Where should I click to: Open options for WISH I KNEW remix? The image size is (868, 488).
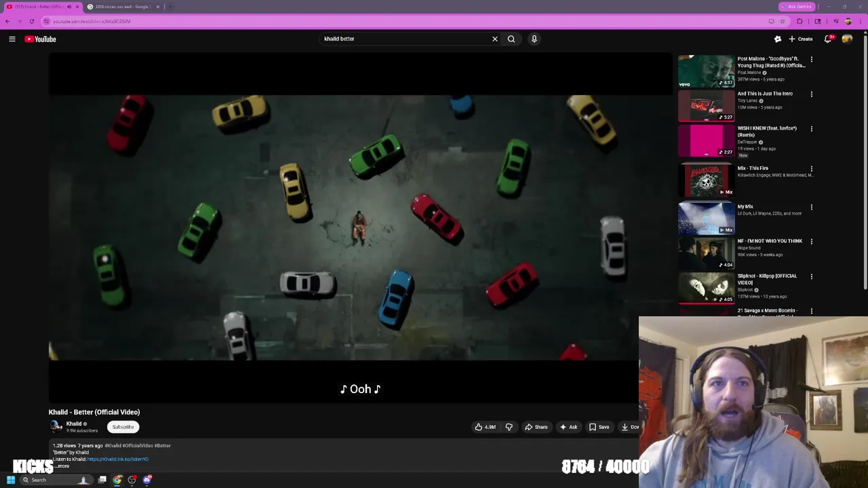pos(812,129)
